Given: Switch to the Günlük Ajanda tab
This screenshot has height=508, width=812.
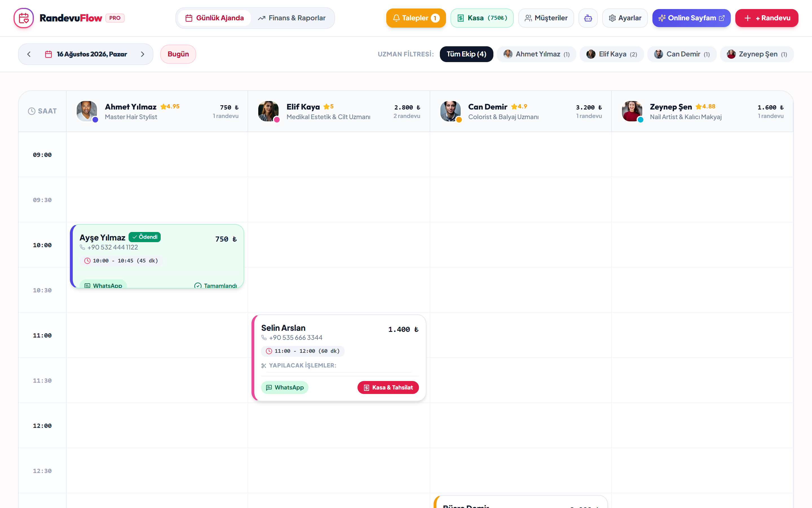Looking at the screenshot, I should (215, 18).
